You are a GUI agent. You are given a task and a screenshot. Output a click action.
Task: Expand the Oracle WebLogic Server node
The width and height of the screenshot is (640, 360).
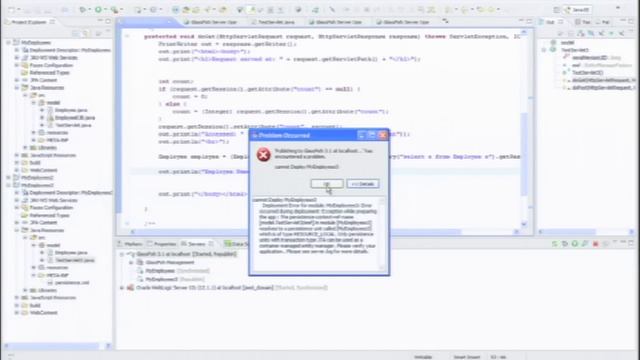tap(122, 288)
